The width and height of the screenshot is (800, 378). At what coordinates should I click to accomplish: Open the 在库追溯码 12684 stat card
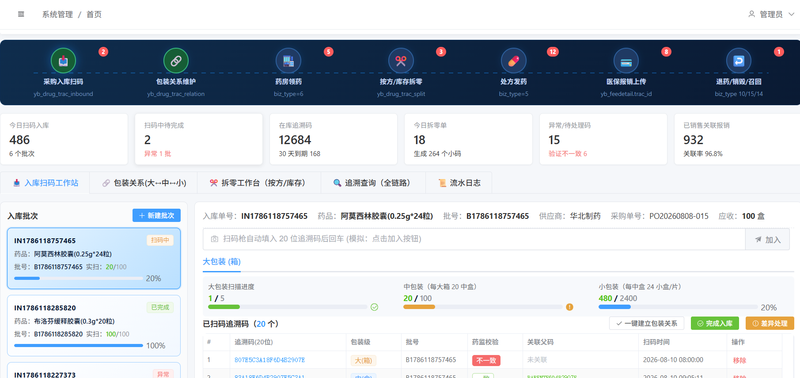click(333, 139)
